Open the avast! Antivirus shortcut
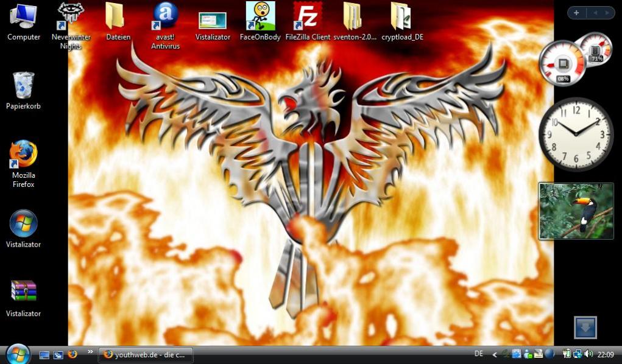Viewport: 622px width, 364px height. pyautogui.click(x=165, y=16)
